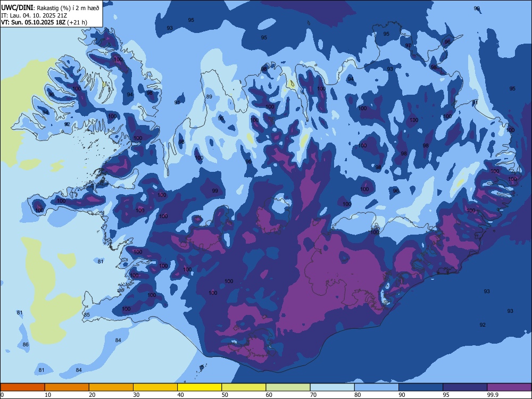The image size is (532, 399).
Task: Click the '89' humidity value on the map
Action: (x=209, y=96)
